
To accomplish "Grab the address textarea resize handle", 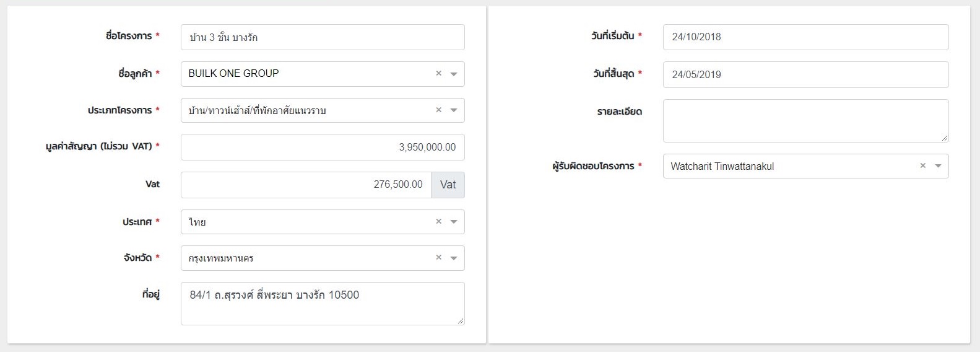I will tap(461, 321).
